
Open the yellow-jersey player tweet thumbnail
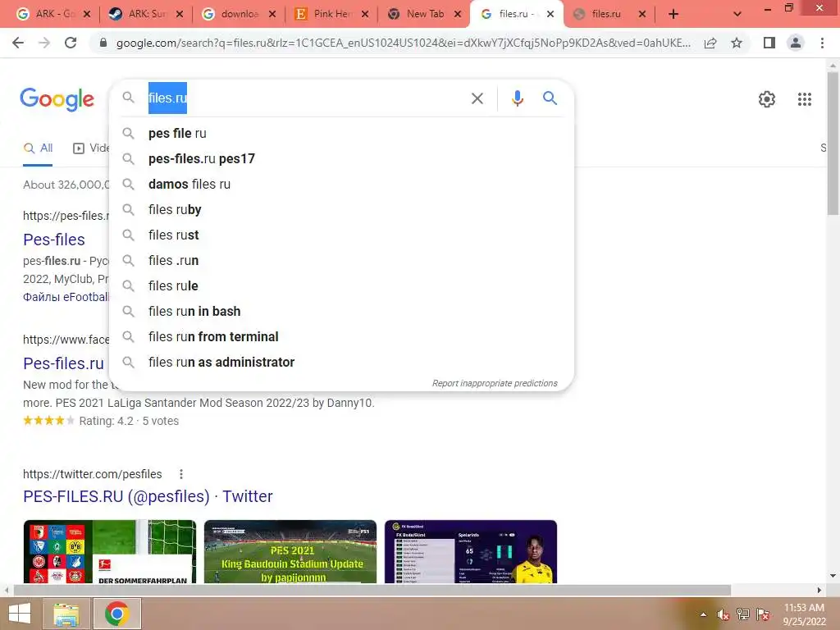coord(471,551)
